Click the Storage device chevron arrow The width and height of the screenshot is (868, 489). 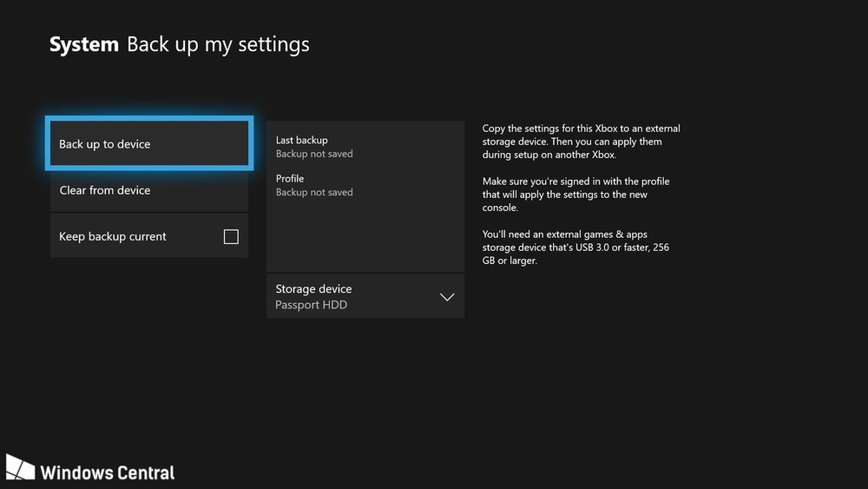447,297
